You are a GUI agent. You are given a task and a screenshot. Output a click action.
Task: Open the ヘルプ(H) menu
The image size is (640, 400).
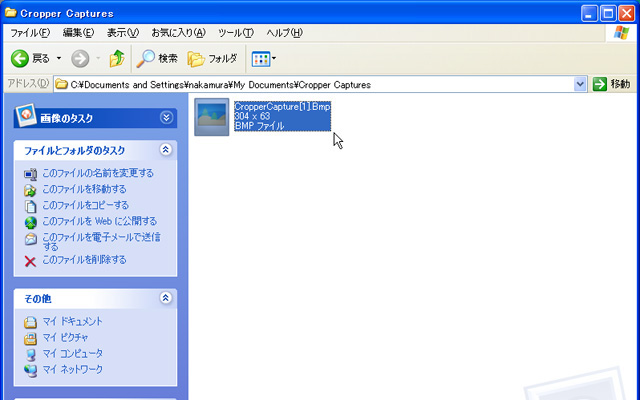284,33
